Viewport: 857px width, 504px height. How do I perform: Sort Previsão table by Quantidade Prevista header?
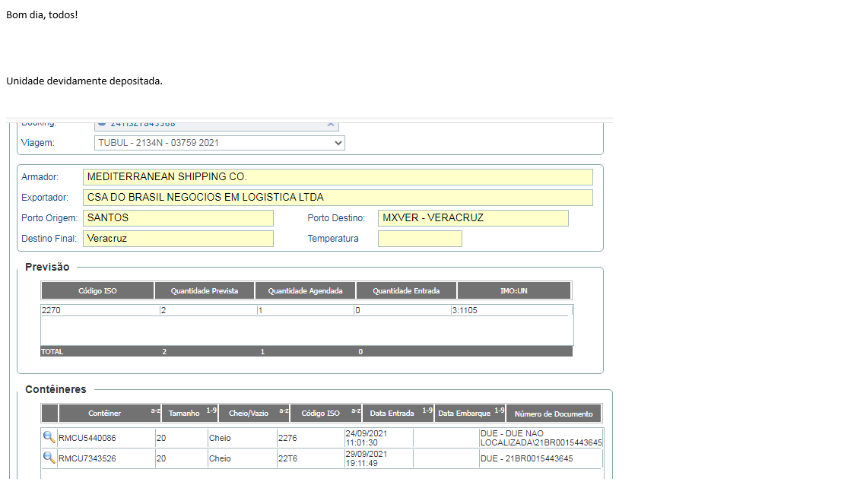205,291
